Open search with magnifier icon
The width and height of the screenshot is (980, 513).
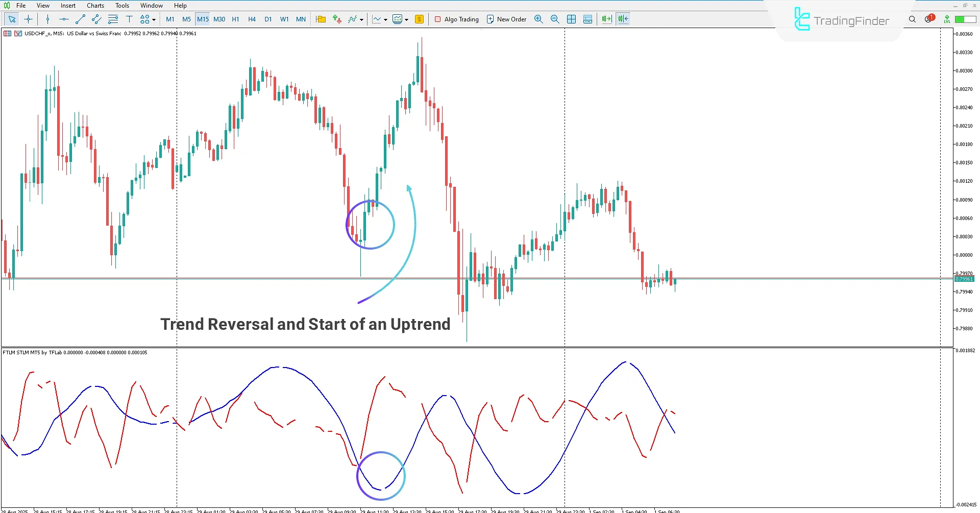(x=912, y=19)
